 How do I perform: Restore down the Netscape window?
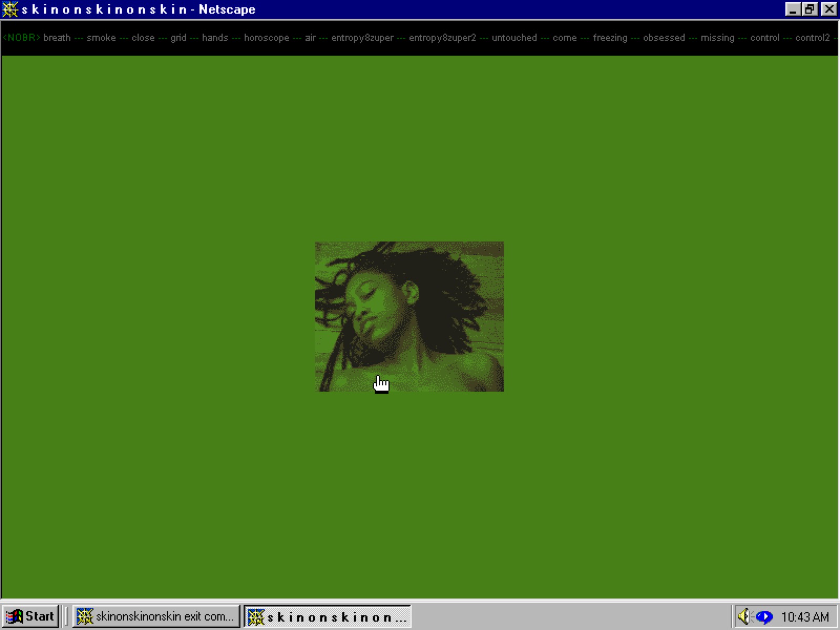point(810,9)
